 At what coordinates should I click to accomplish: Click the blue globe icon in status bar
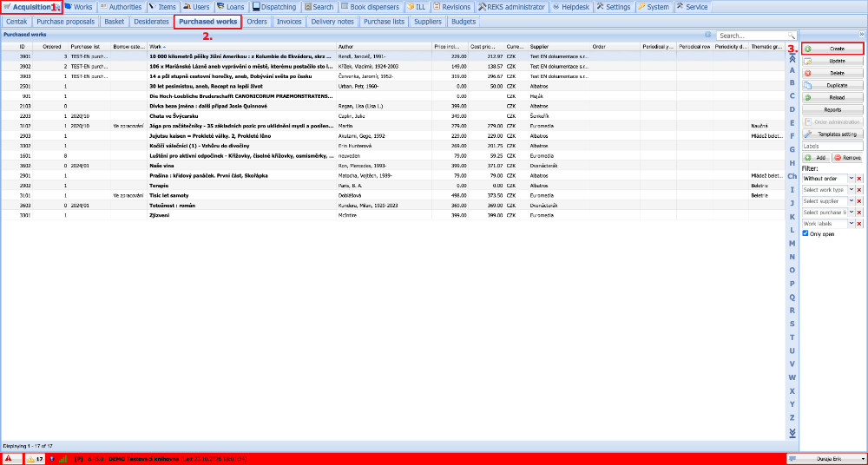52,459
